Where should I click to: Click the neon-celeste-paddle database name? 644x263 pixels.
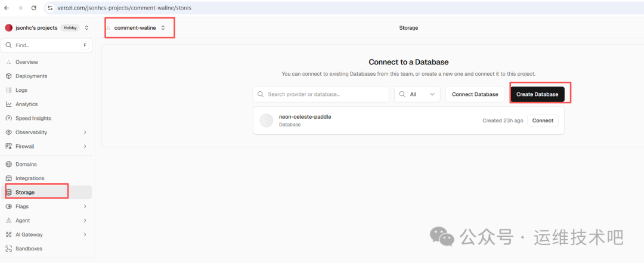pyautogui.click(x=305, y=117)
